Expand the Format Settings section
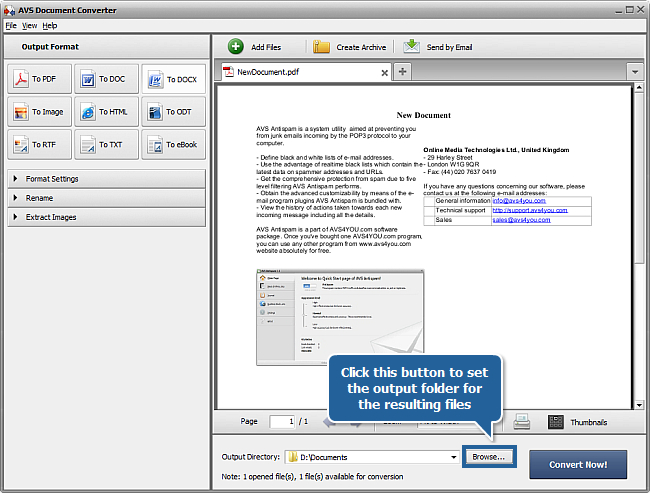The width and height of the screenshot is (650, 493). (x=107, y=179)
